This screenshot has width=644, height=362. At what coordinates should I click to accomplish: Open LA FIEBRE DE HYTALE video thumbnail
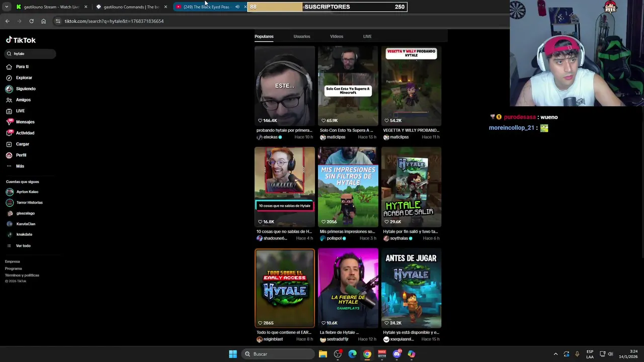tap(348, 288)
